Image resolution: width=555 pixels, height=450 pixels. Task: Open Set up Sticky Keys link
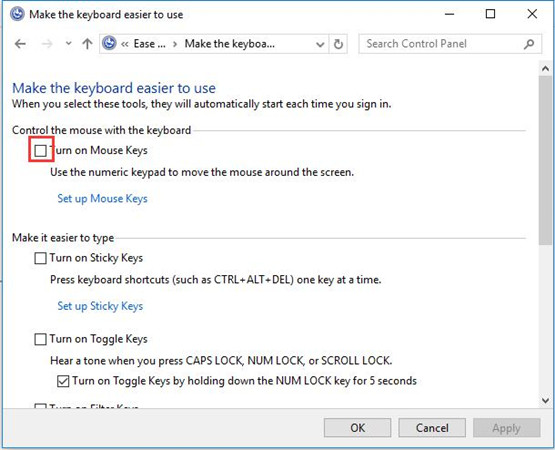tap(100, 306)
